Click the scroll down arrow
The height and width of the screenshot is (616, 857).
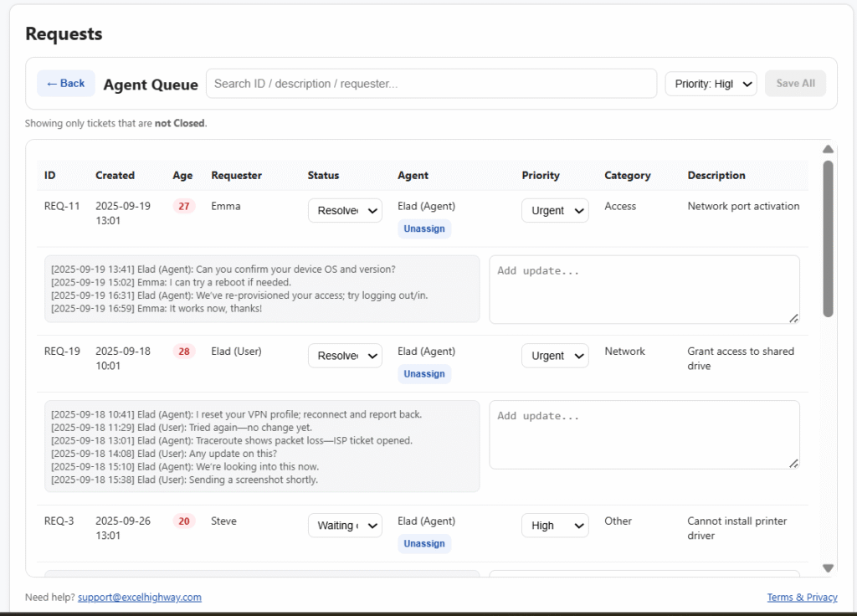tap(828, 568)
